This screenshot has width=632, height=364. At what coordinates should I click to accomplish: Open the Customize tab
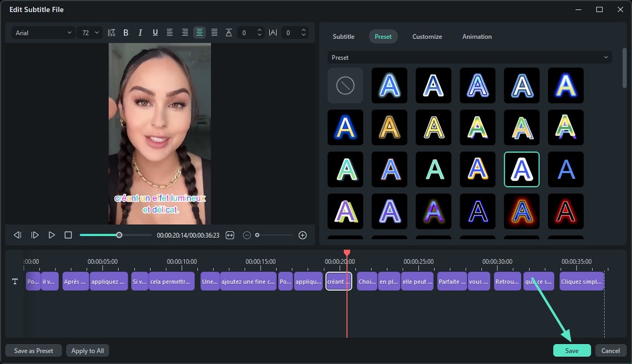point(427,36)
